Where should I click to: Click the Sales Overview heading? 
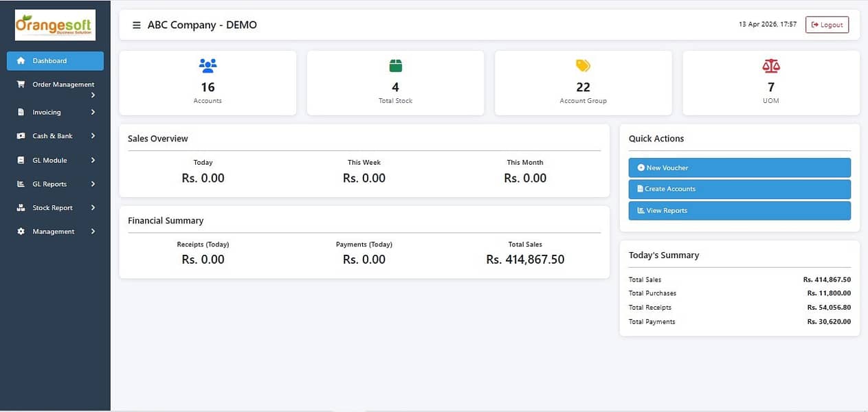pos(158,138)
